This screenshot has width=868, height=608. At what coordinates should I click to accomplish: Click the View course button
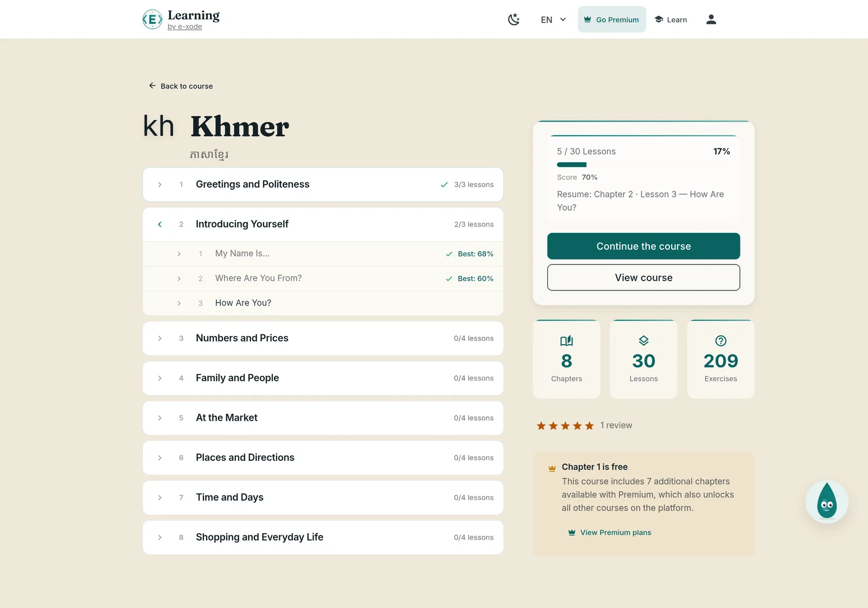[x=643, y=277]
